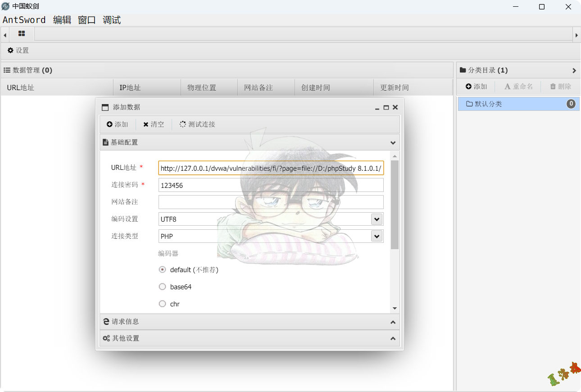Click 重命名 in the category toolbar

click(518, 87)
